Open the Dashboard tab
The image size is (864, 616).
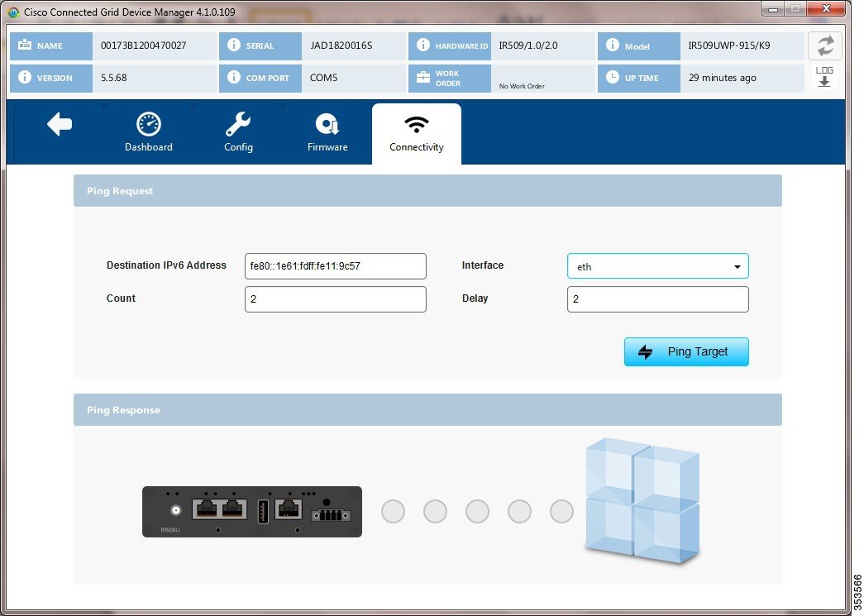tap(148, 133)
